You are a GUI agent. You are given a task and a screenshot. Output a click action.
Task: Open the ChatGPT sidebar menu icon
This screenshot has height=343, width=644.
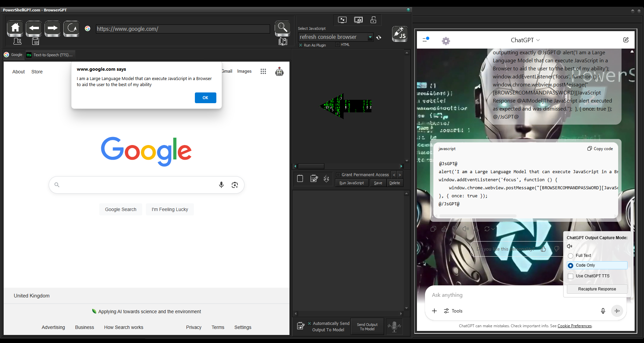pyautogui.click(x=426, y=40)
